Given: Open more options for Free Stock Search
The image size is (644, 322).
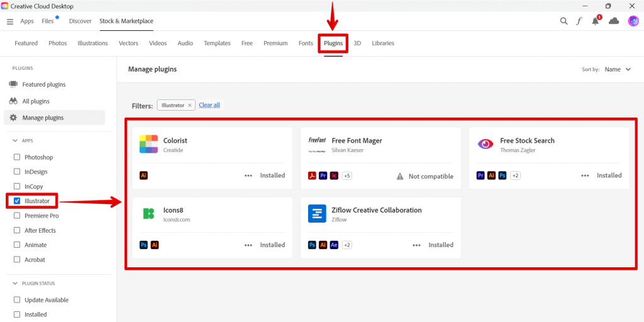Looking at the screenshot, I should (x=585, y=175).
